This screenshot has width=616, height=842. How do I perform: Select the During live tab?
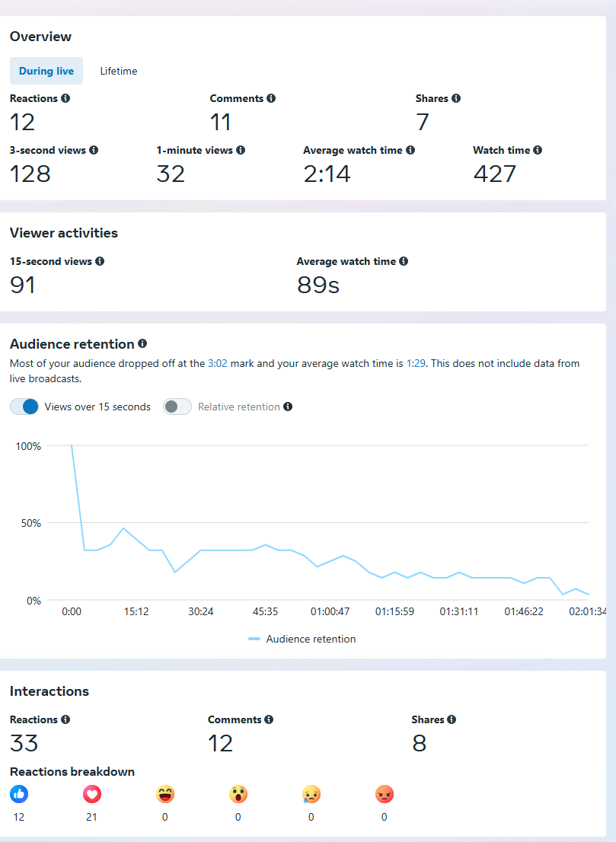(46, 71)
